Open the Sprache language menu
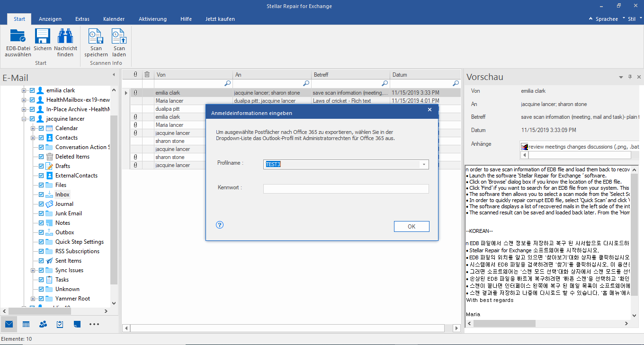The width and height of the screenshot is (644, 345). pyautogui.click(x=607, y=19)
